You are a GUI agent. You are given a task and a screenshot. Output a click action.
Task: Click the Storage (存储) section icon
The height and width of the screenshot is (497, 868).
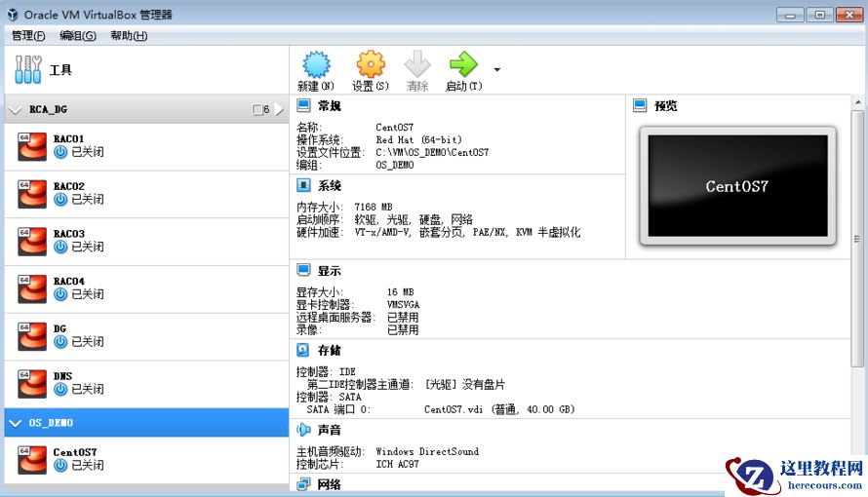303,350
